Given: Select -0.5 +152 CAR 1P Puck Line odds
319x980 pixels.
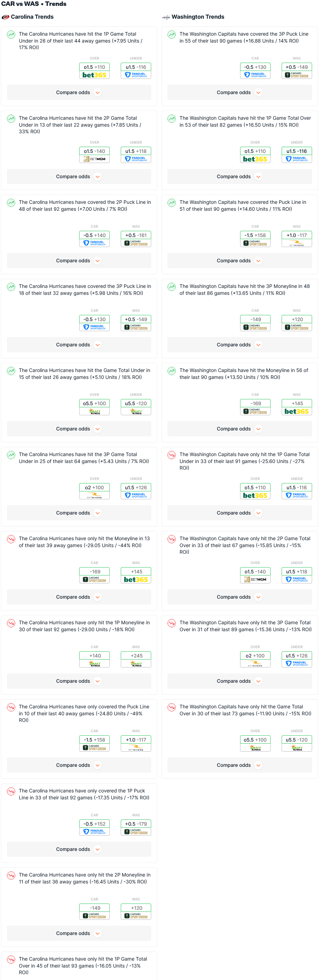Looking at the screenshot, I should [x=94, y=824].
